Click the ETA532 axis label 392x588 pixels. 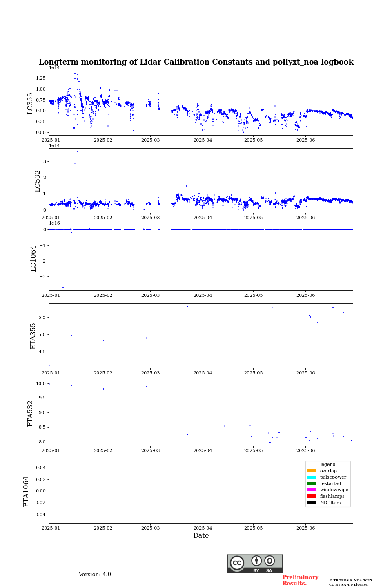(x=30, y=414)
